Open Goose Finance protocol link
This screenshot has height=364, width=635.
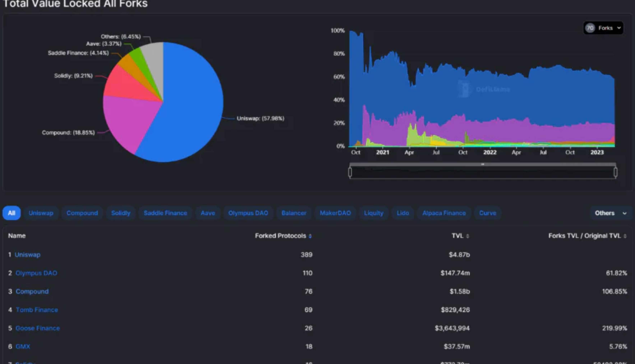(38, 328)
